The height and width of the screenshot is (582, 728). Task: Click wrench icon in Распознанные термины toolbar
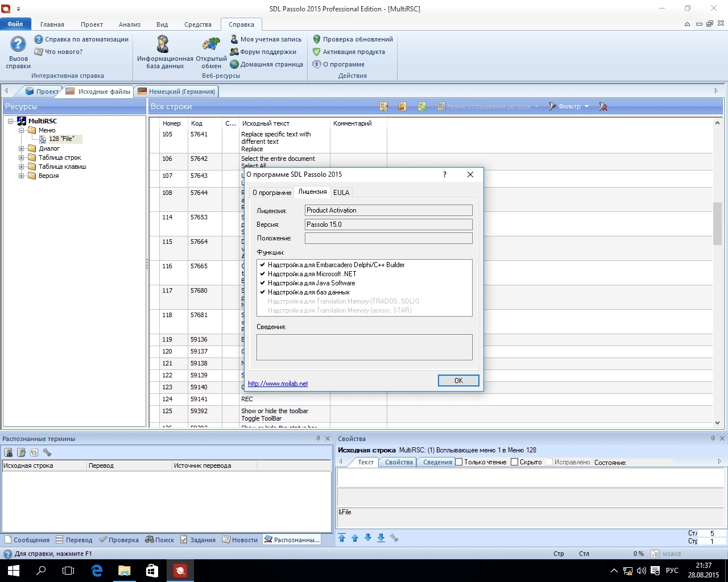(x=47, y=452)
